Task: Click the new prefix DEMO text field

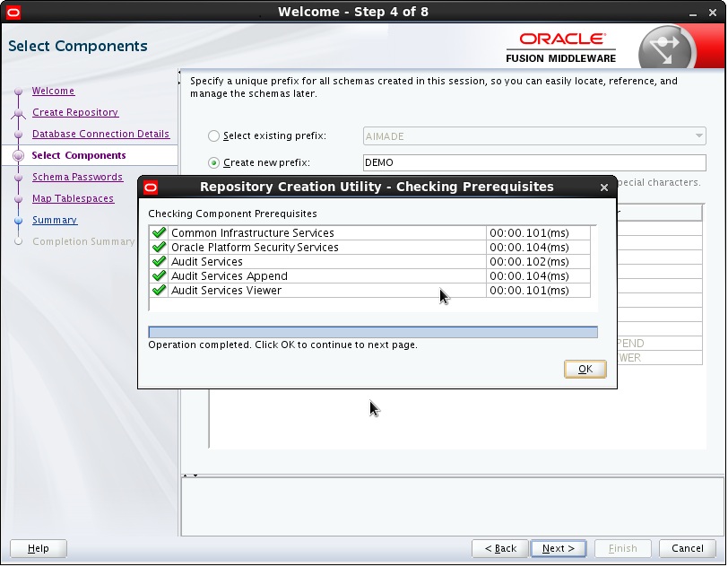Action: (534, 162)
